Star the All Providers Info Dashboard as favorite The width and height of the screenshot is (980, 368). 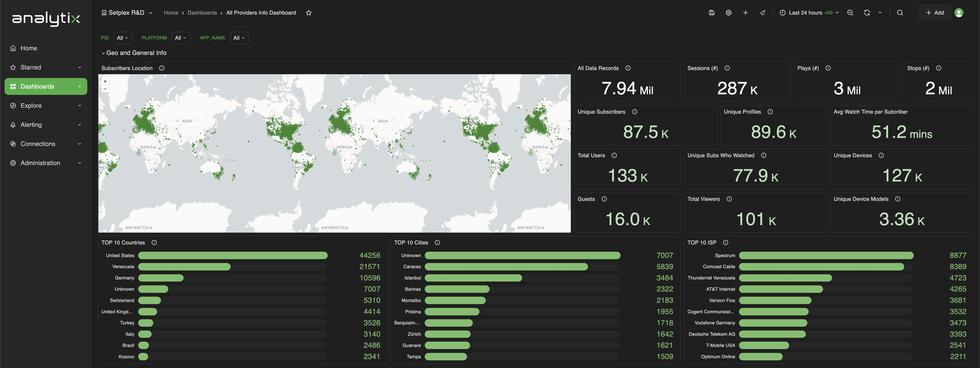point(309,13)
